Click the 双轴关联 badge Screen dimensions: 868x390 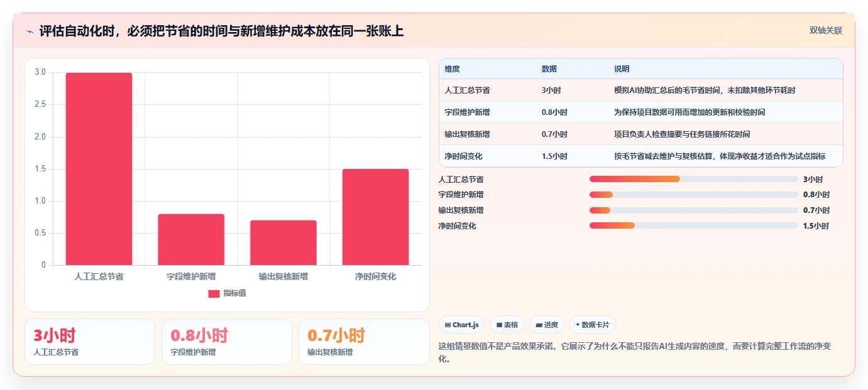(825, 30)
